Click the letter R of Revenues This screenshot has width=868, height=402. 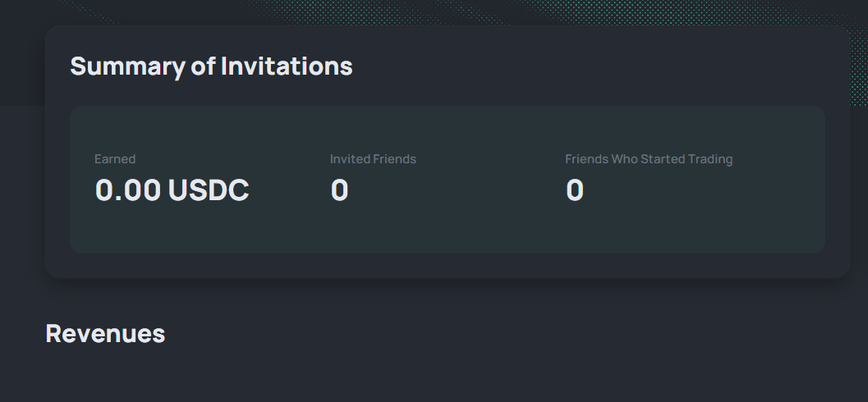(x=53, y=334)
